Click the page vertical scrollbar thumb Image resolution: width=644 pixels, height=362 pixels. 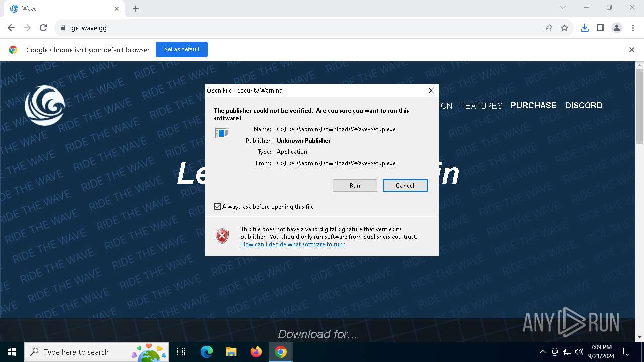pyautogui.click(x=639, y=106)
